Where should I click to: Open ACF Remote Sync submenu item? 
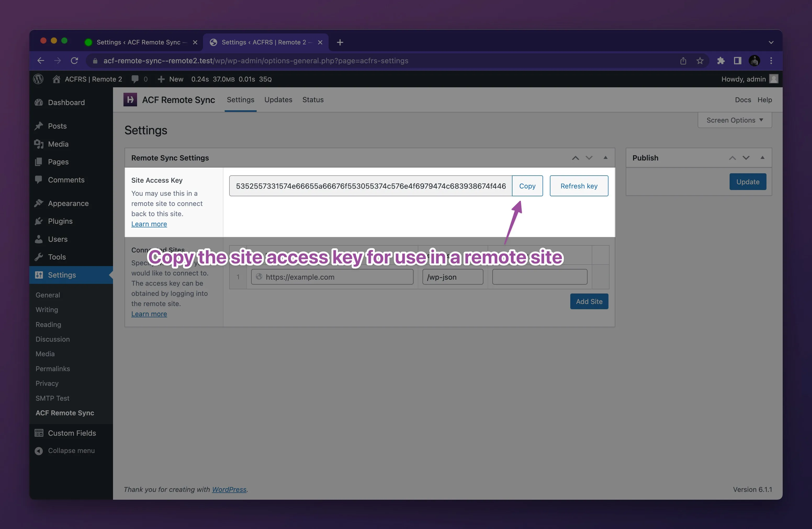[x=65, y=413]
